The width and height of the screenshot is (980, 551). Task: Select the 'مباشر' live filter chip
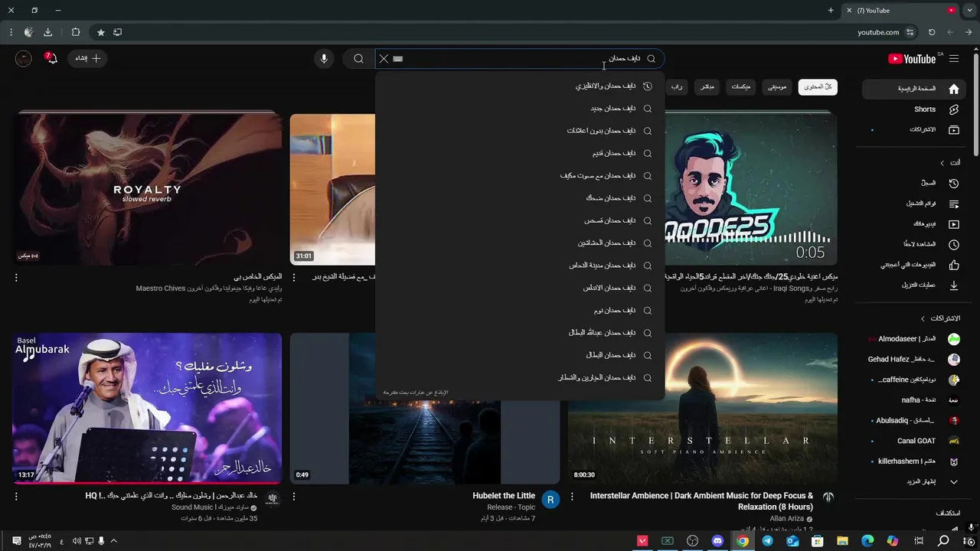pos(707,87)
